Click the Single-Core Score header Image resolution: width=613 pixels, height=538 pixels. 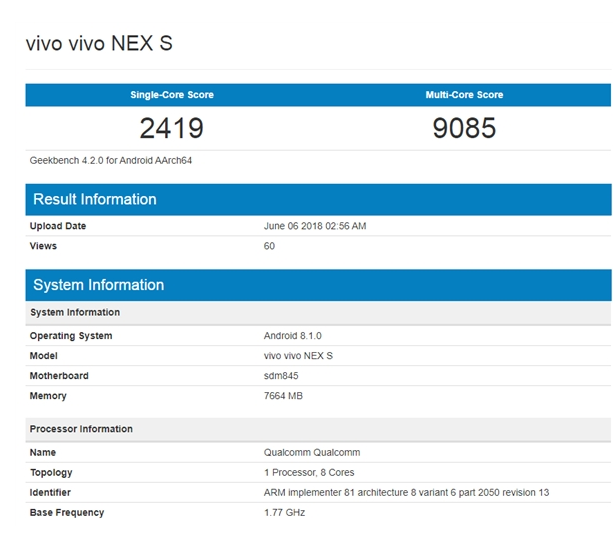coord(172,95)
